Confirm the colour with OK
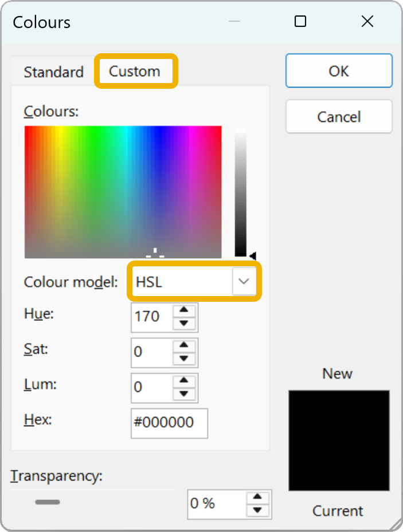 339,70
